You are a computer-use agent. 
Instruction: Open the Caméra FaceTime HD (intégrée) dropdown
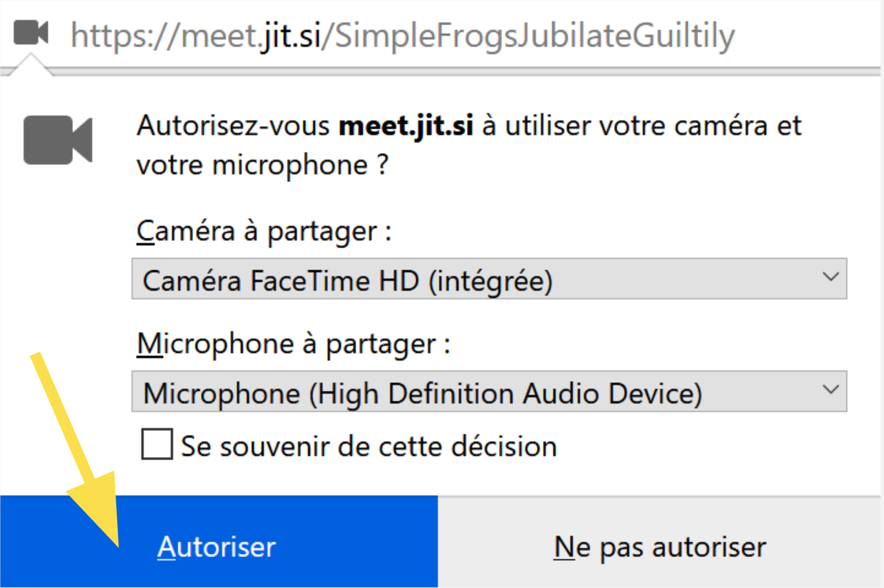pos(489,279)
